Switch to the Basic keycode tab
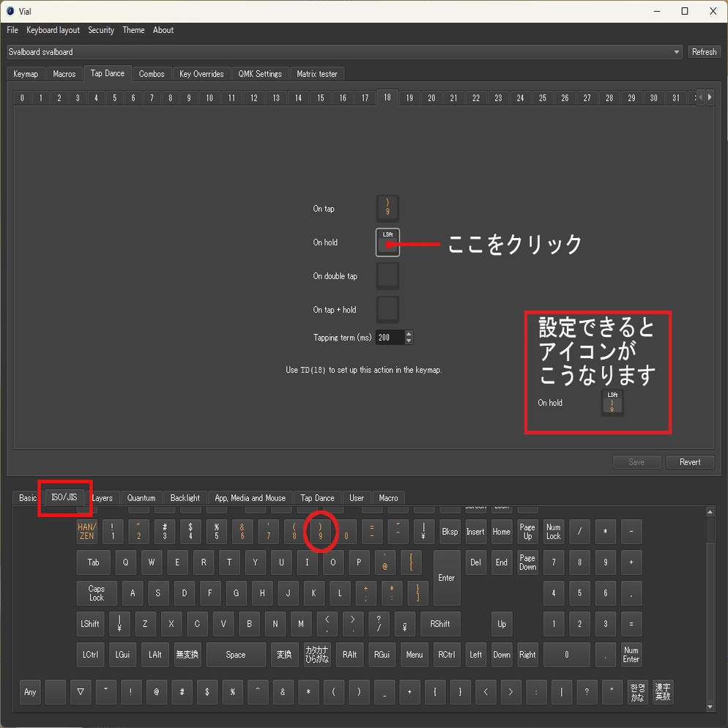 coord(27,498)
